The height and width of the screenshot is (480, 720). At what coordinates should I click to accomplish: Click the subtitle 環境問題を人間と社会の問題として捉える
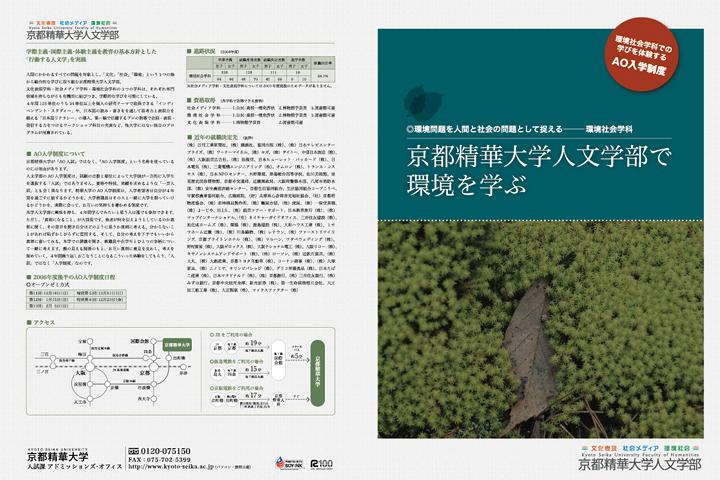click(x=485, y=130)
